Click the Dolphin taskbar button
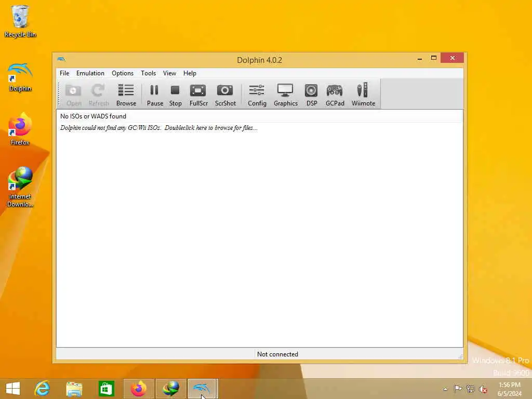The image size is (532, 399). 202,389
